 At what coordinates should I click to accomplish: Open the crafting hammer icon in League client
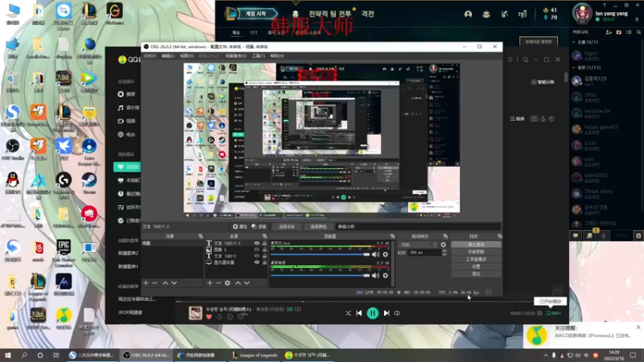coord(505,14)
